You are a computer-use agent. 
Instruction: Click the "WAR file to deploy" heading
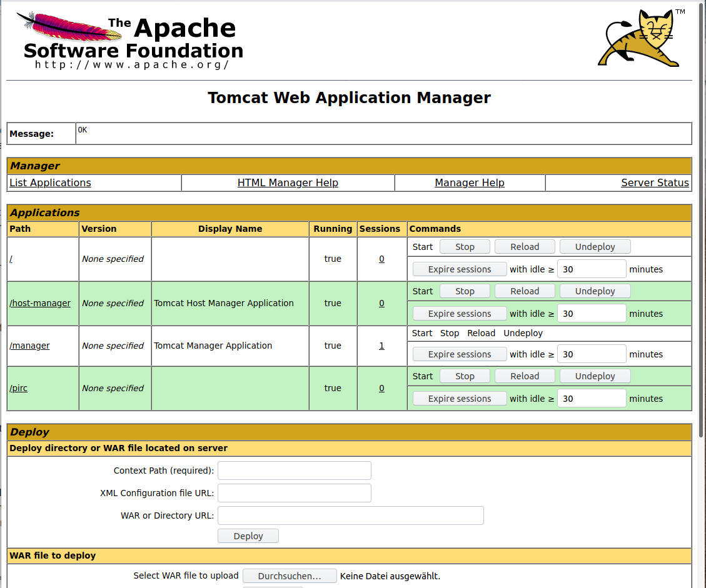pos(53,556)
